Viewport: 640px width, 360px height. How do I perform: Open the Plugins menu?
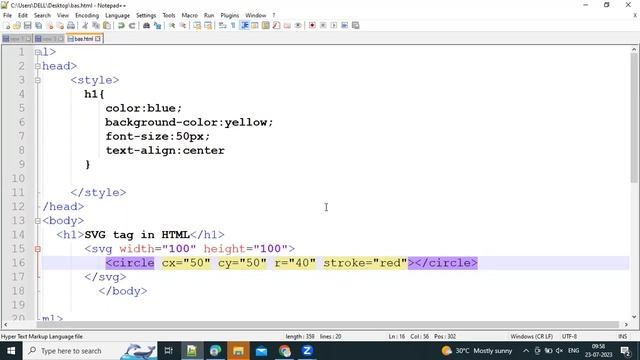[x=229, y=15]
